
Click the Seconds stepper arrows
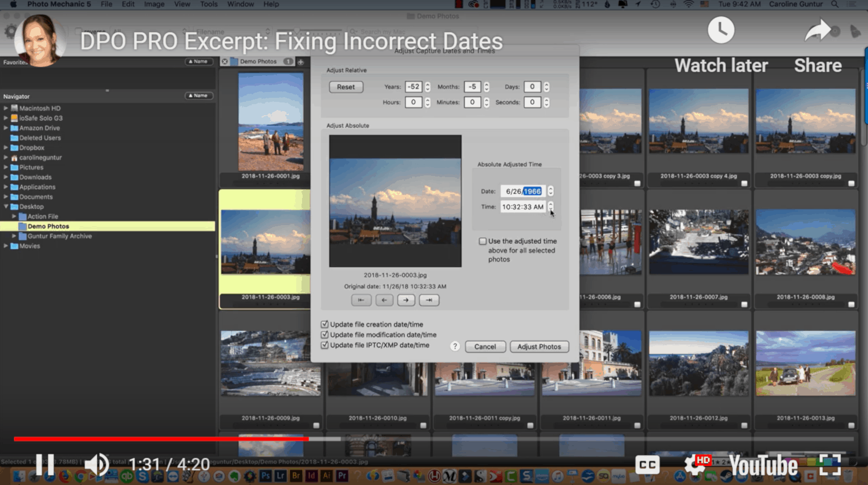[546, 102]
